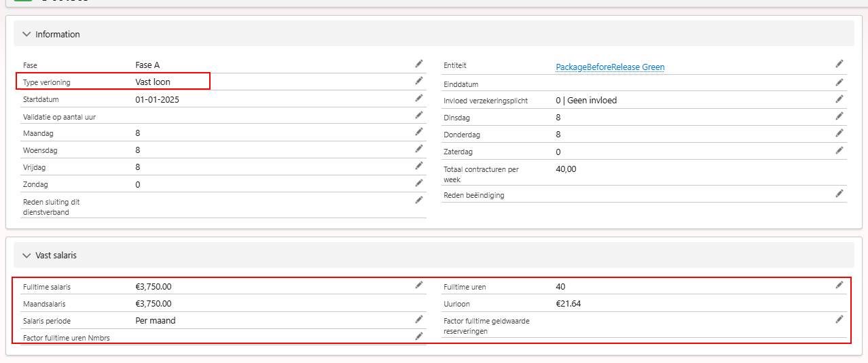Image resolution: width=868 pixels, height=363 pixels.
Task: Edit the Salaris periode field
Action: click(x=419, y=319)
